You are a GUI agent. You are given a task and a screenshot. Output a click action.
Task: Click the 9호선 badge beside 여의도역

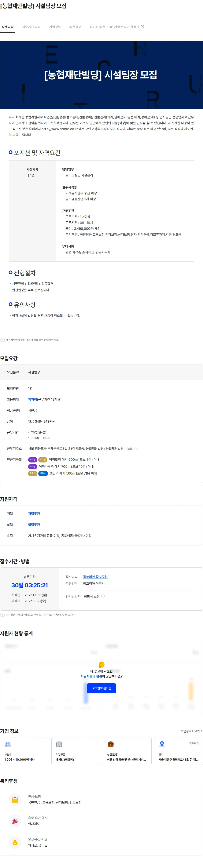[x=43, y=460]
